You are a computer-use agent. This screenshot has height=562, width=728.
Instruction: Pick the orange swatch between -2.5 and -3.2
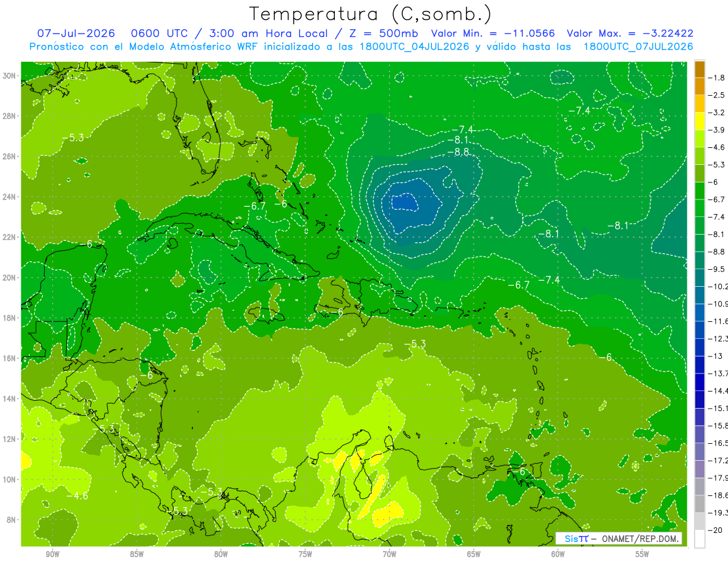click(699, 104)
